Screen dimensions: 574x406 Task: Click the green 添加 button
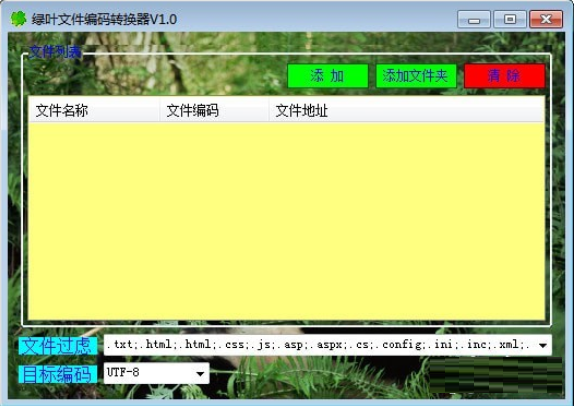point(328,76)
